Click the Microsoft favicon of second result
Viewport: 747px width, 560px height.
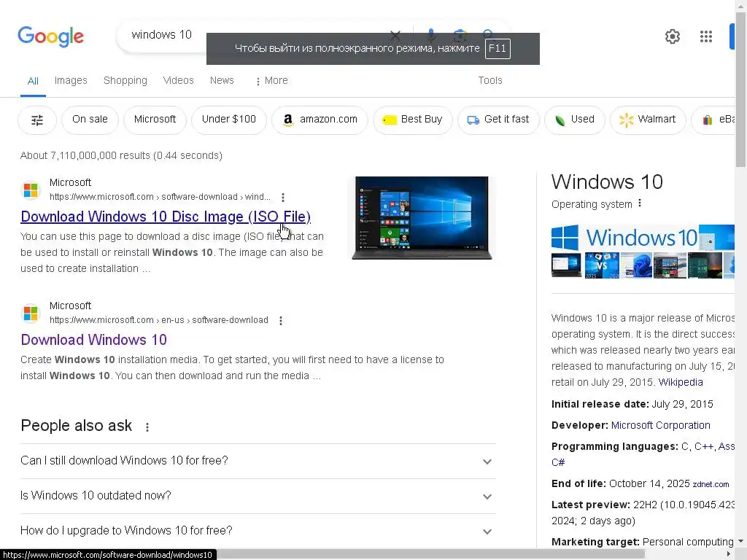pos(31,313)
